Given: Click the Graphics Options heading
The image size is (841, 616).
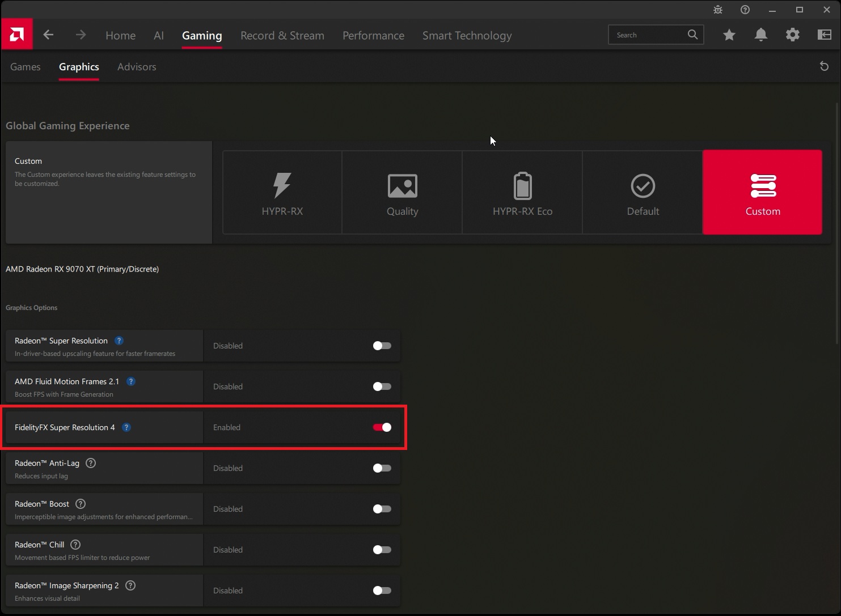Looking at the screenshot, I should point(31,308).
